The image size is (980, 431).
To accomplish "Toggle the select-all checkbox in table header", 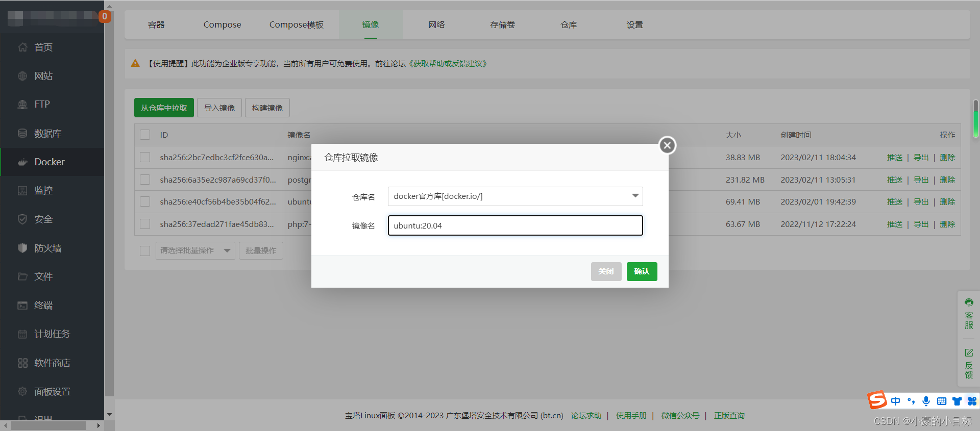I will pyautogui.click(x=145, y=135).
